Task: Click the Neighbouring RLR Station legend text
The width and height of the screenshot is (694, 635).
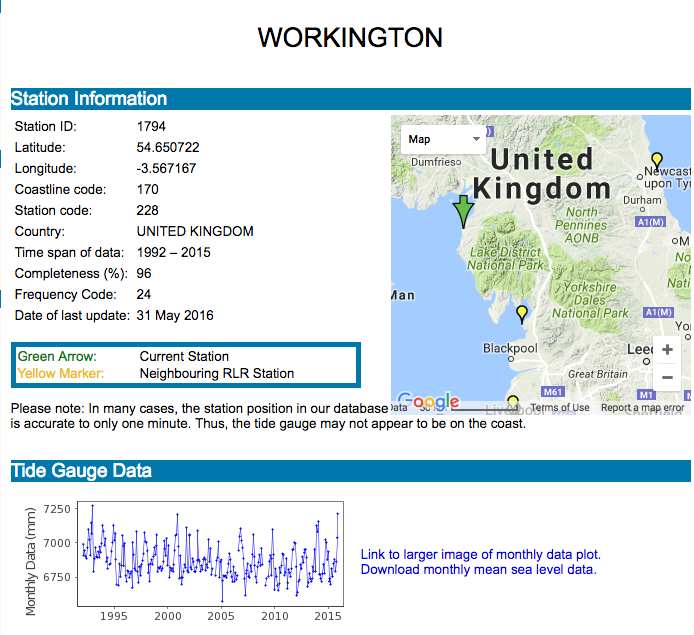Action: point(217,373)
